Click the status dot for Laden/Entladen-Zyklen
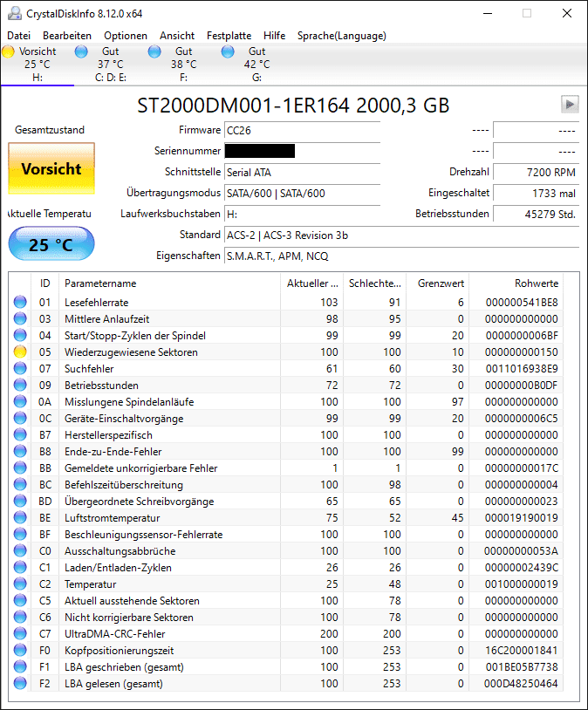Viewport: 588px width, 710px height. [x=20, y=567]
